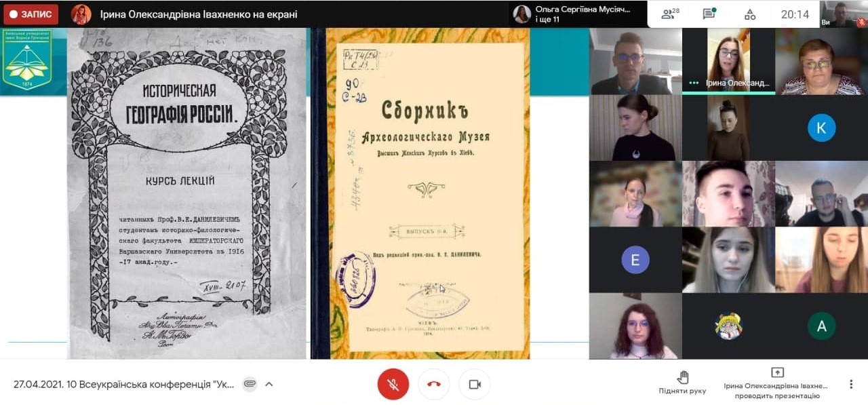The height and width of the screenshot is (405, 868).
Task: Click the red hang up call button
Action: click(434, 384)
